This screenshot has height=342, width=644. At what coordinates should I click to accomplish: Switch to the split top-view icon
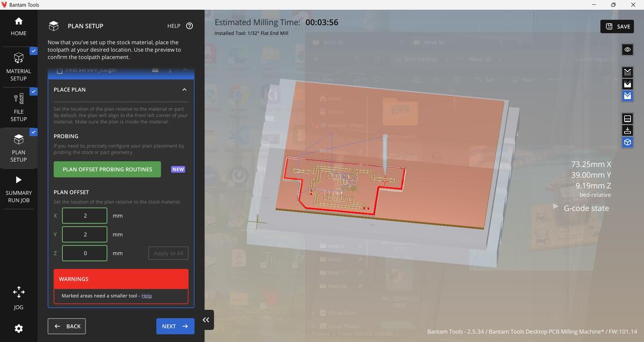pyautogui.click(x=627, y=118)
